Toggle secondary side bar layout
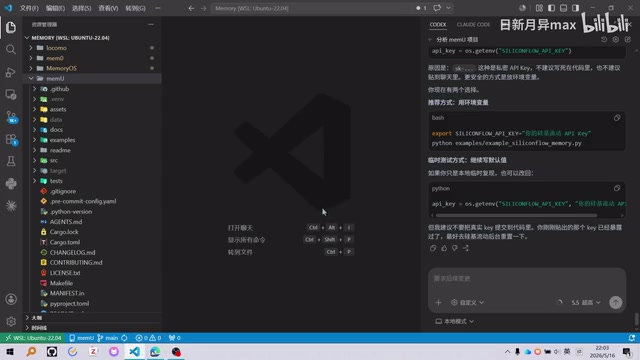Screen dimensions: 640x360 coord(576,8)
